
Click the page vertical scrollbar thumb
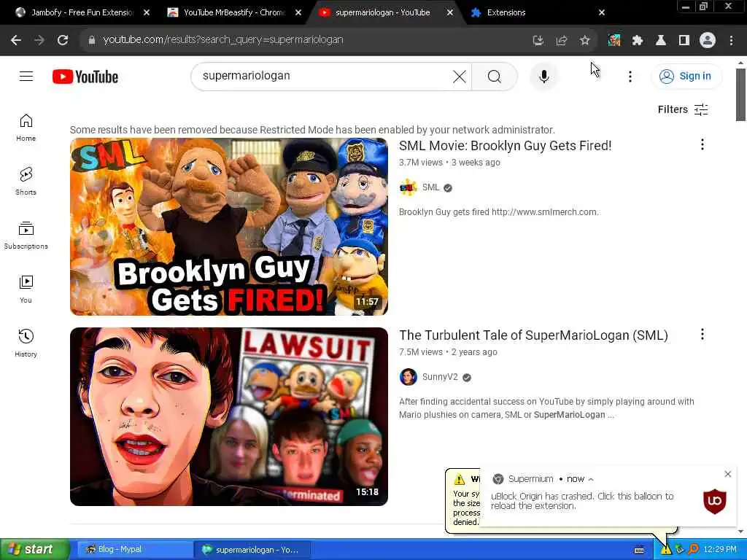740,94
